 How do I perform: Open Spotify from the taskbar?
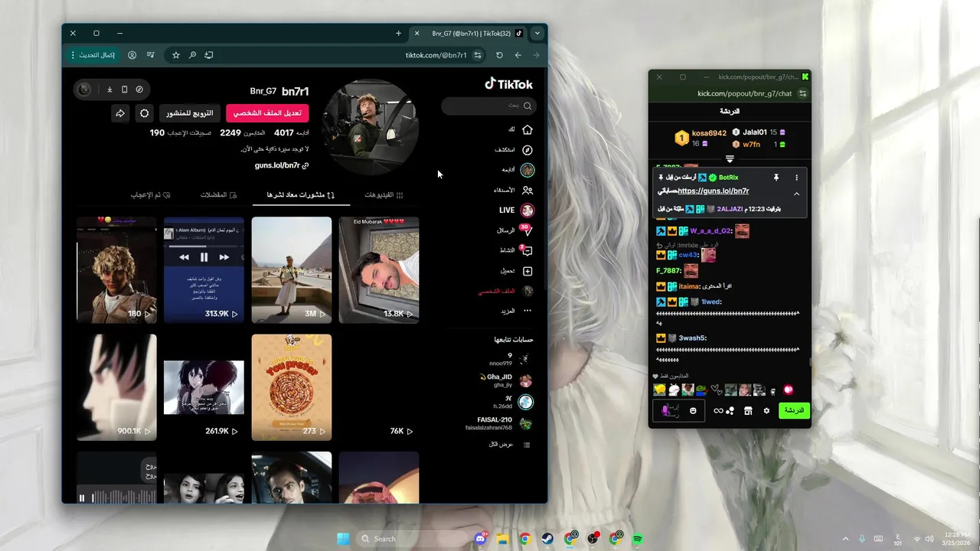click(x=638, y=539)
